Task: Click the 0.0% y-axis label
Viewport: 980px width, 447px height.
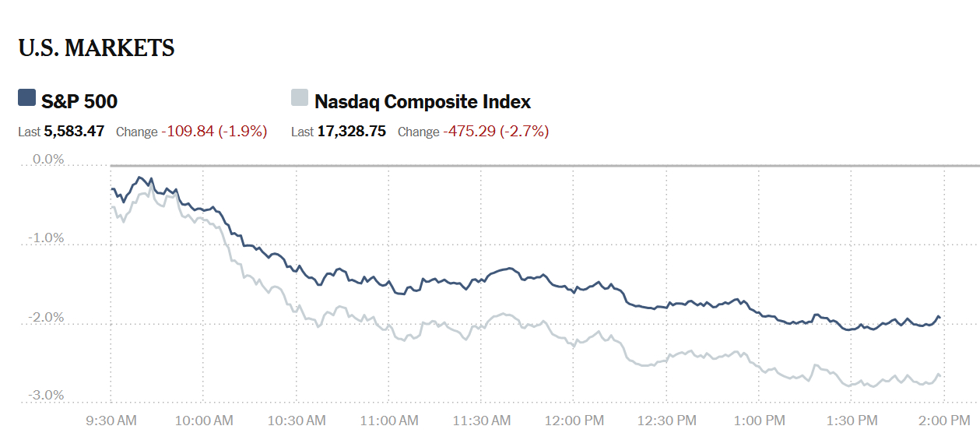Action: 48,160
